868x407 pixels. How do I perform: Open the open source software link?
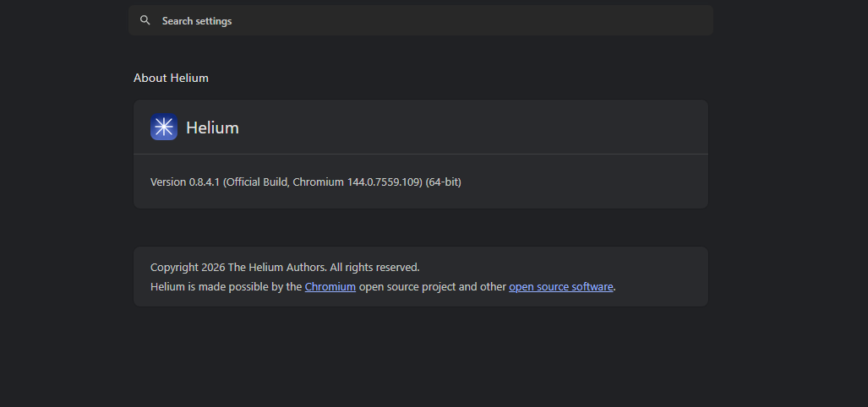pyautogui.click(x=560, y=287)
